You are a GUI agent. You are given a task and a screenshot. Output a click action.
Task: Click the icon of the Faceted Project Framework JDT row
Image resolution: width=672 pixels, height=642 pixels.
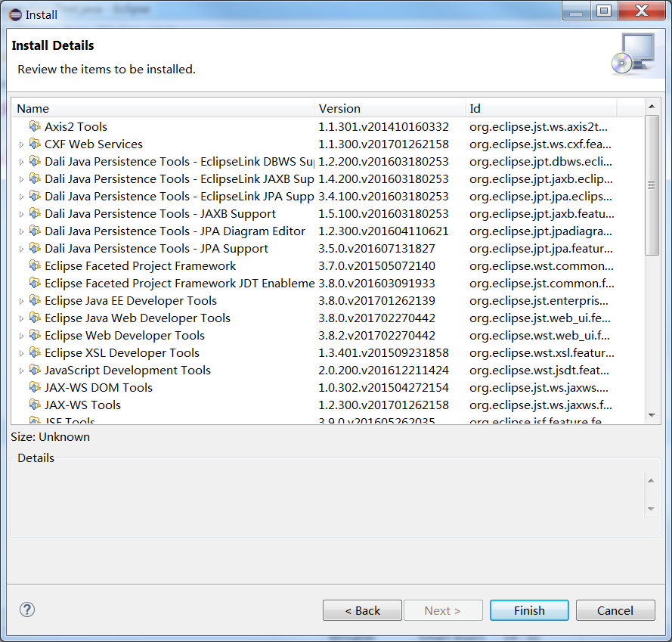(x=35, y=283)
